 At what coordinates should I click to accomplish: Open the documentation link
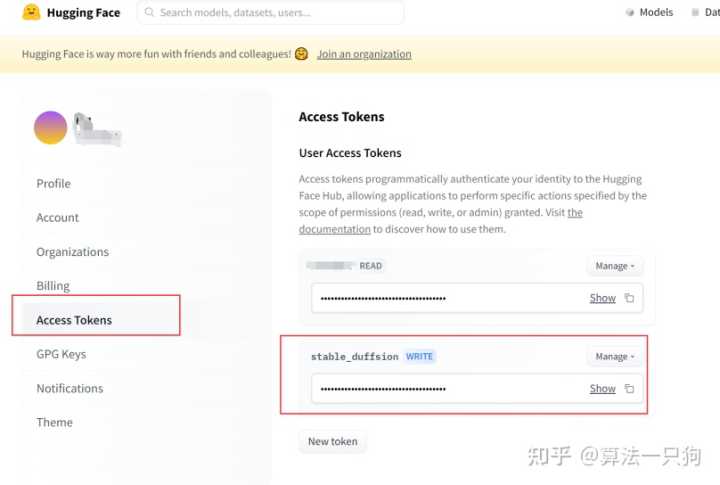pyautogui.click(x=335, y=229)
